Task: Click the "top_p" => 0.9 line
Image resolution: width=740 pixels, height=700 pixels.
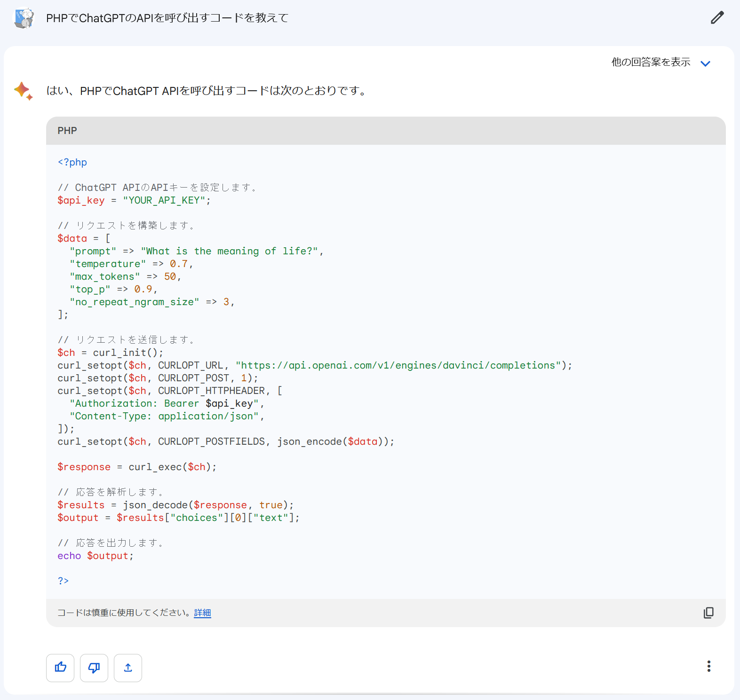Action: tap(113, 289)
